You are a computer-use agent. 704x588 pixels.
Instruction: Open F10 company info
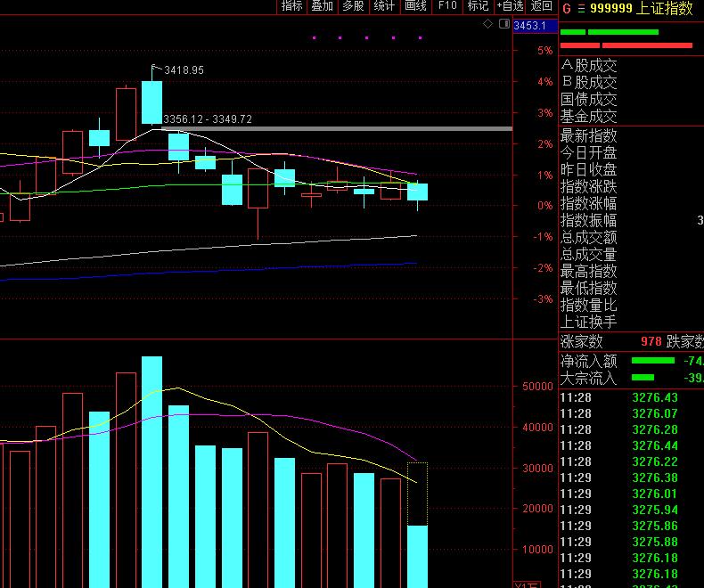[446, 6]
